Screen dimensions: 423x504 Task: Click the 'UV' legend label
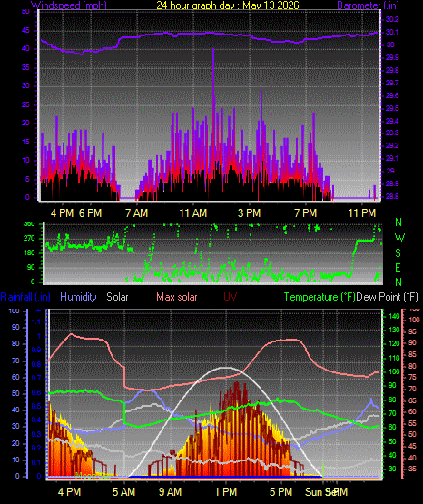click(231, 297)
